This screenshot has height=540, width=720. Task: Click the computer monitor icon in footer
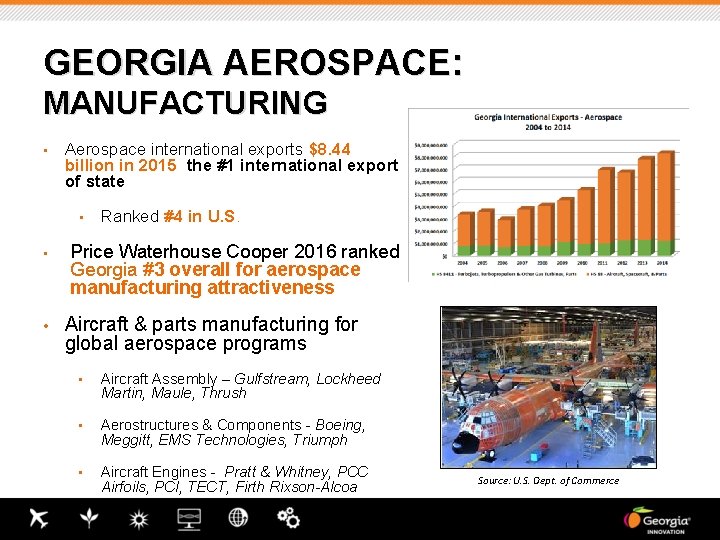pos(189,519)
